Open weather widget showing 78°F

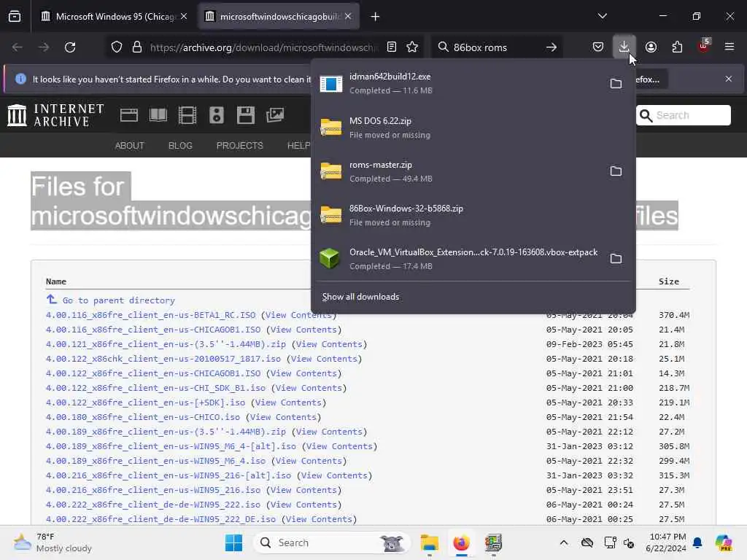click(53, 542)
